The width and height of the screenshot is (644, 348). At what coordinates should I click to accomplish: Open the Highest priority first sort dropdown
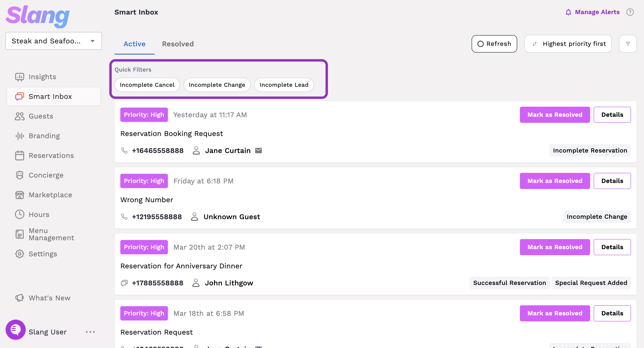tap(568, 44)
